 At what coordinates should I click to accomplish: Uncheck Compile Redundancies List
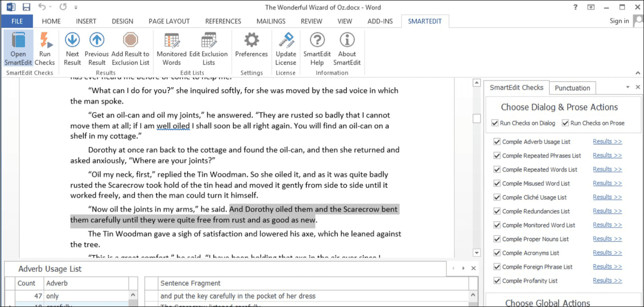click(497, 211)
